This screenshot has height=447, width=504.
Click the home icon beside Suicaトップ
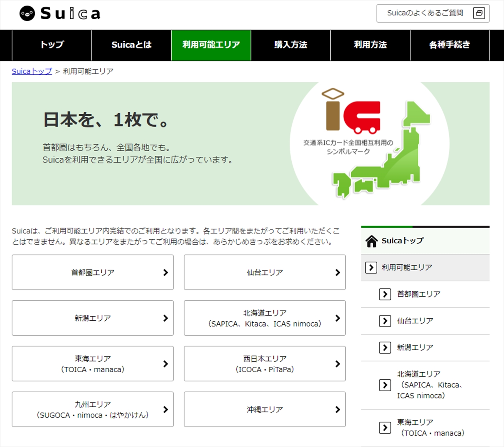click(x=372, y=241)
